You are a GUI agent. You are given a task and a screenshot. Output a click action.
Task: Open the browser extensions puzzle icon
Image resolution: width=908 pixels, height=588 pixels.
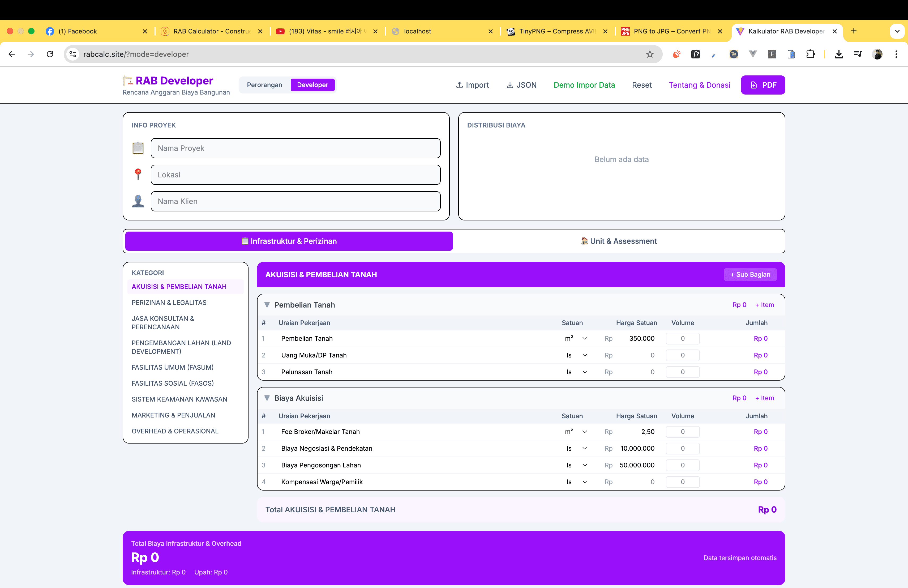(810, 54)
